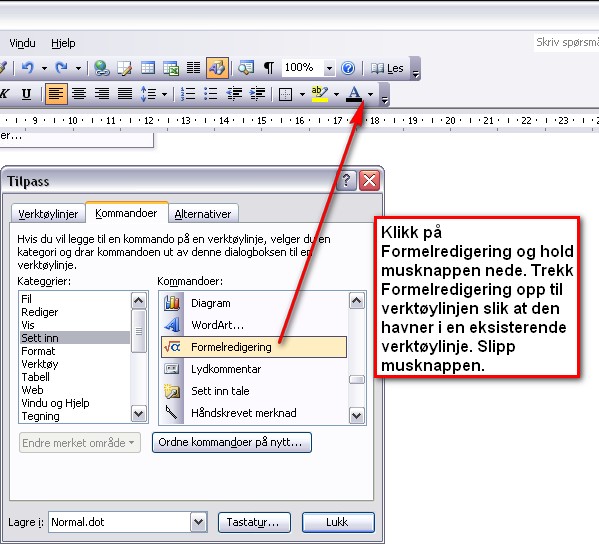Open the Lagre i Normal.dot dropdown
The width and height of the screenshot is (599, 547).
point(199,522)
